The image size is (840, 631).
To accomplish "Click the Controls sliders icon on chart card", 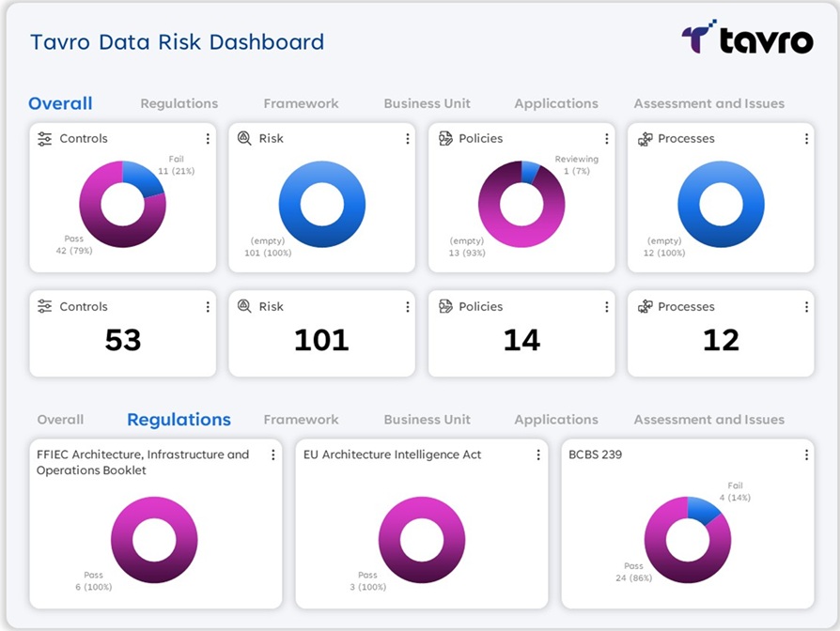I will point(45,139).
